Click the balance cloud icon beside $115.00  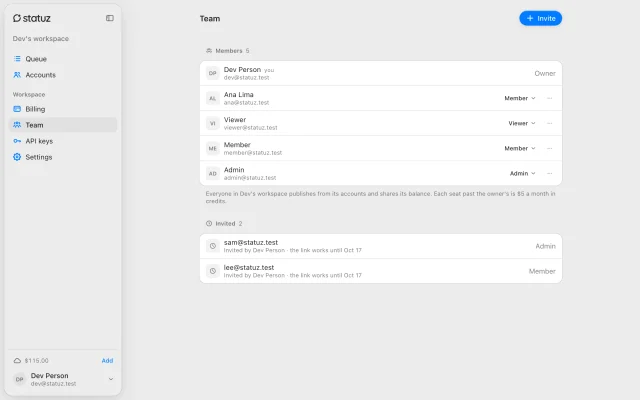(x=17, y=360)
